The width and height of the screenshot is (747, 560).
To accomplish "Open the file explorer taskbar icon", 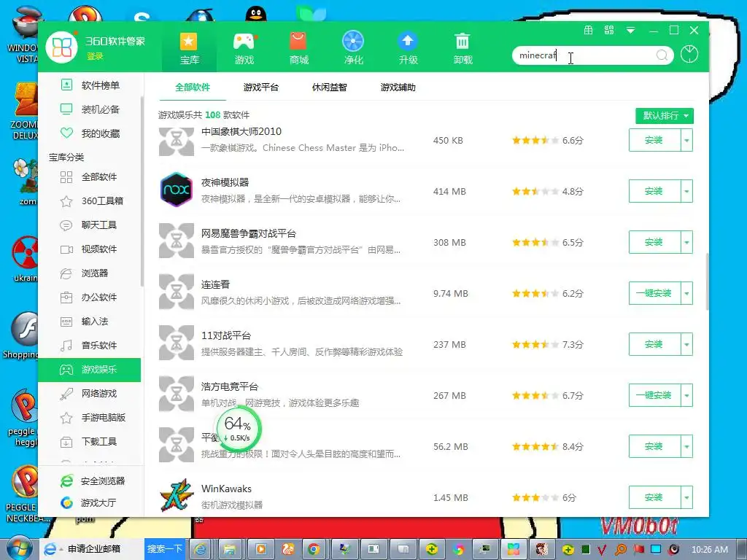I will pyautogui.click(x=230, y=549).
